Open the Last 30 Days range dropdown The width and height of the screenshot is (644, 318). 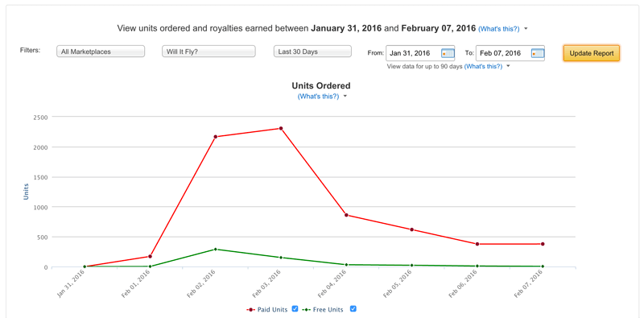[x=312, y=52]
